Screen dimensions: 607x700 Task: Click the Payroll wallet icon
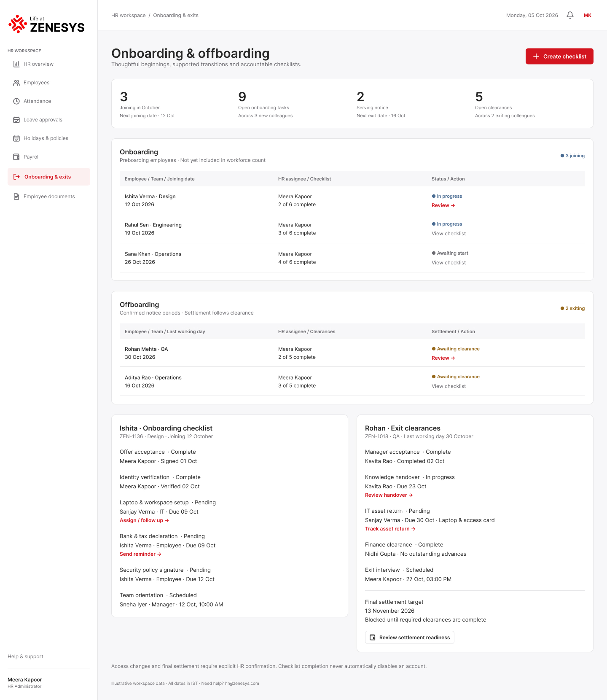coord(16,157)
